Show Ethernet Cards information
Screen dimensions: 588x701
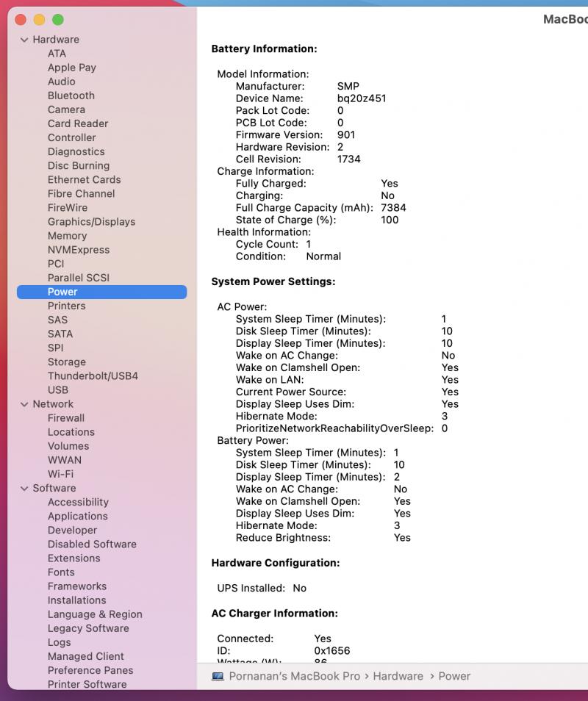click(x=84, y=180)
